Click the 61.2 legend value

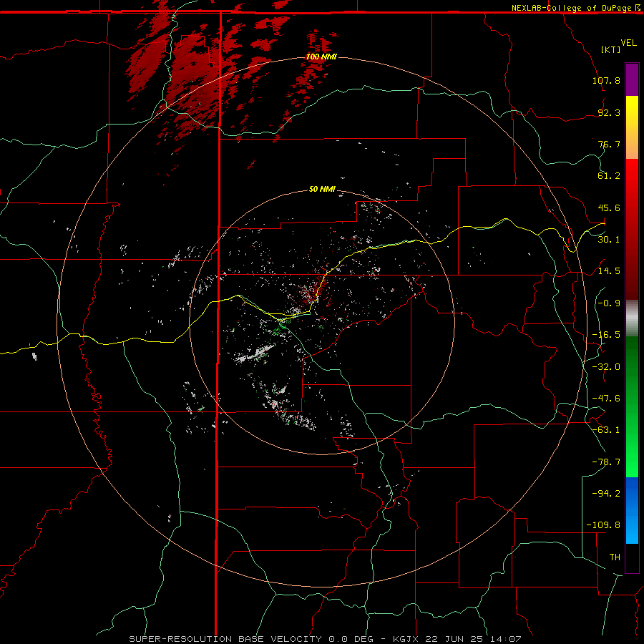coord(609,176)
